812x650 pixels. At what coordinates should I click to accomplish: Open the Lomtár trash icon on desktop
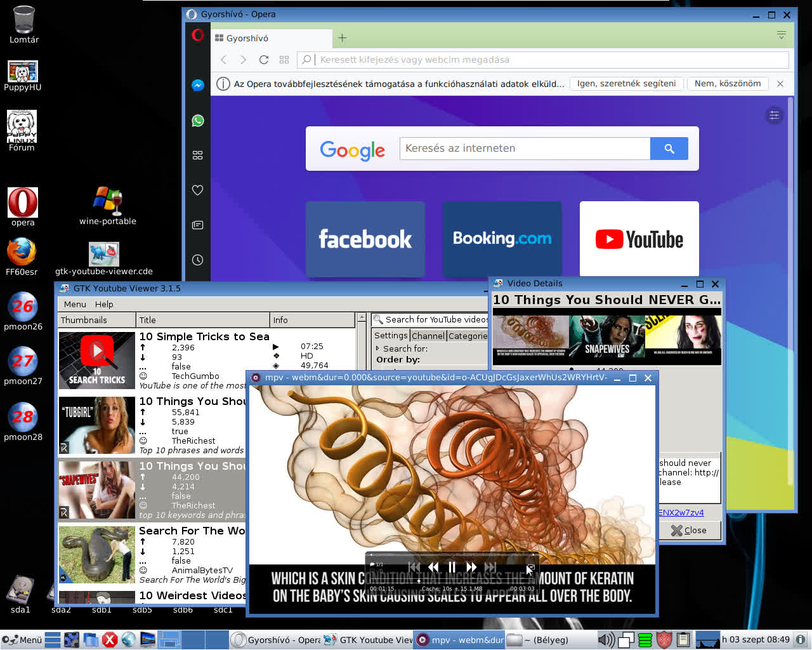pos(23,24)
